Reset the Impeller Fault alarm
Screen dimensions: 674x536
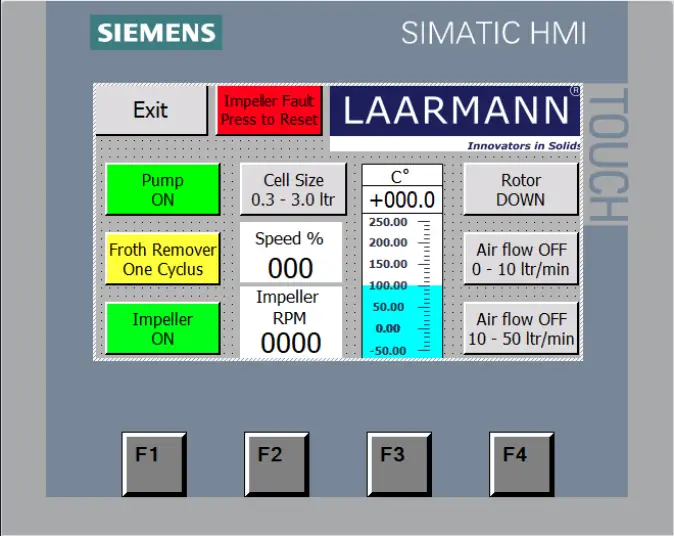click(270, 110)
